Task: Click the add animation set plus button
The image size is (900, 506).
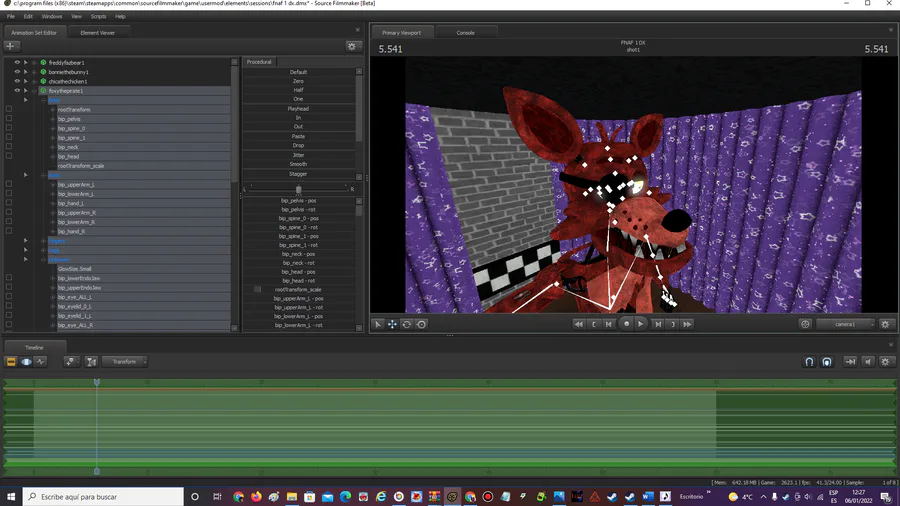Action: pyautogui.click(x=11, y=46)
